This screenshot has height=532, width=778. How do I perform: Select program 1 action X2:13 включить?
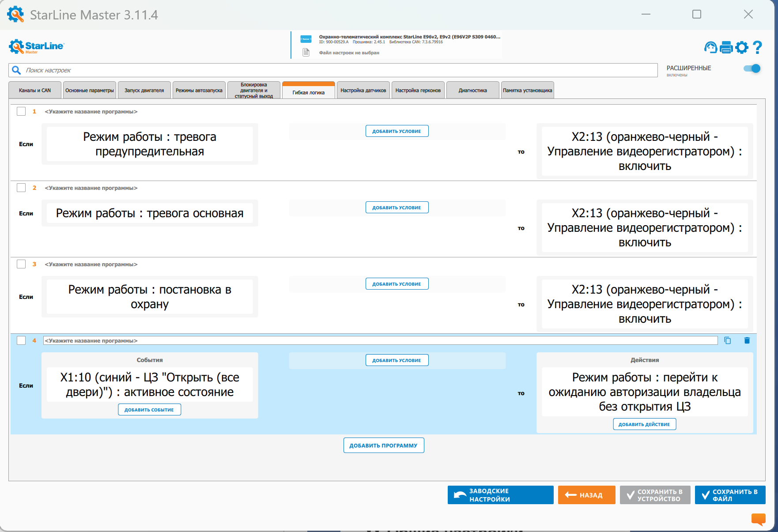645,151
